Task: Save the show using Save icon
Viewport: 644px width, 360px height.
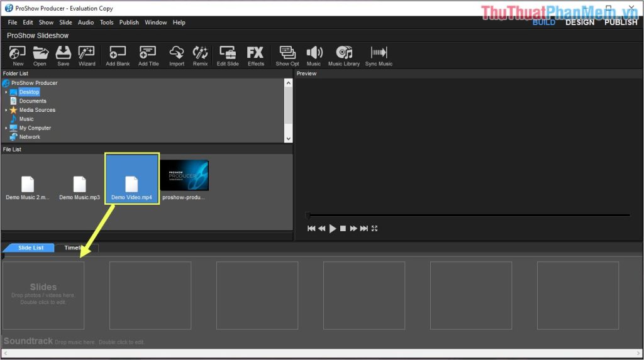Action: 64,56
